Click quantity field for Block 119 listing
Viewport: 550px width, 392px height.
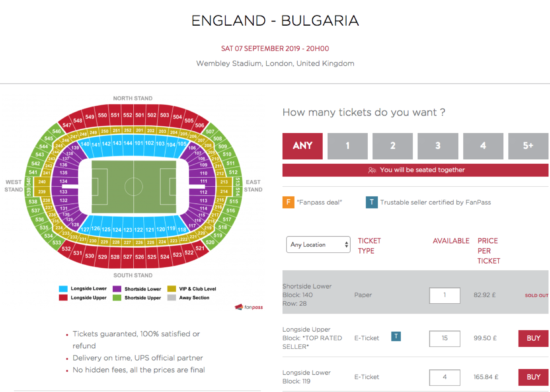tap(445, 377)
